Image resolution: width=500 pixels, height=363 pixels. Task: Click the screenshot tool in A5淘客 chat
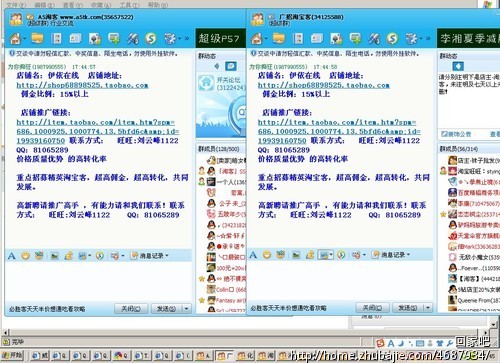coord(82,256)
